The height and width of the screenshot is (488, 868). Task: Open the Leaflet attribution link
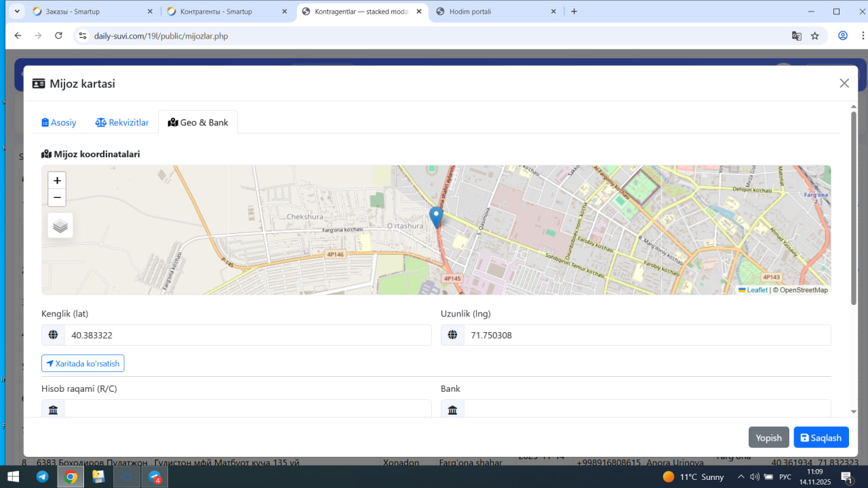[757, 290]
